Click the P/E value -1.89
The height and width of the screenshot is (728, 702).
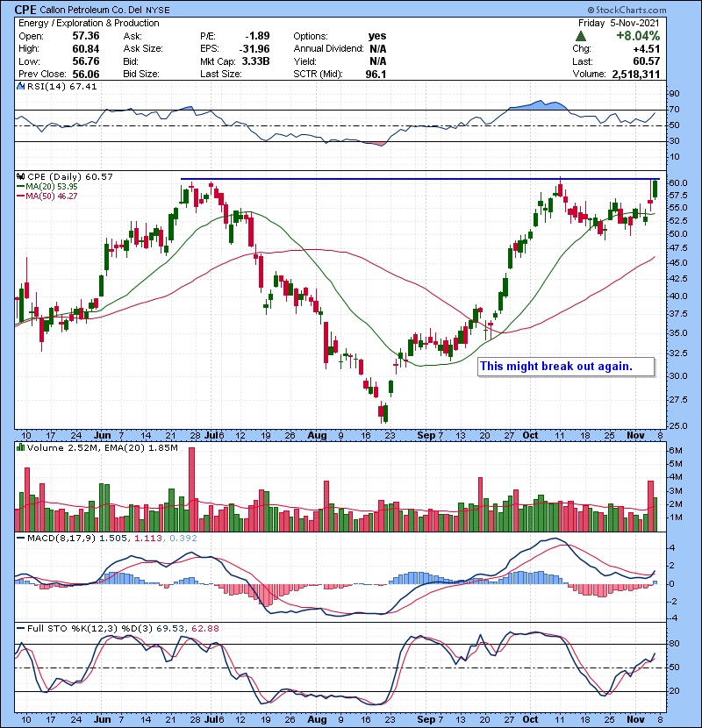257,36
